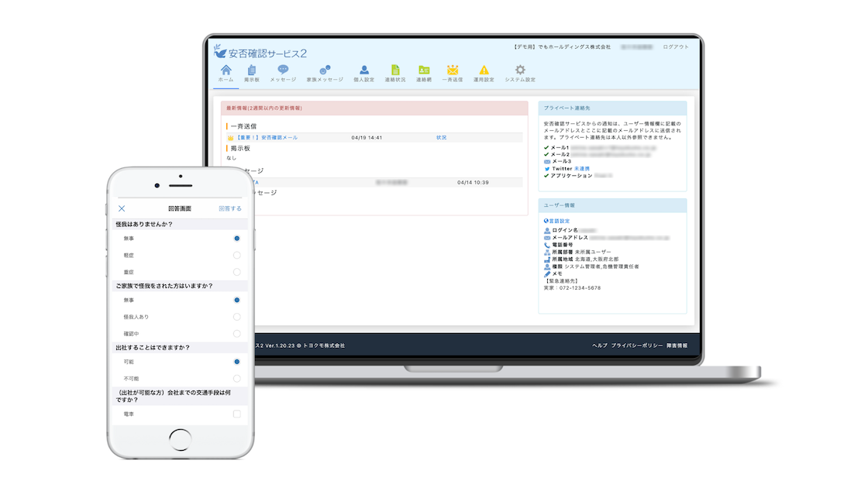
Task: Open the メッセージ speech bubble icon
Action: click(x=283, y=70)
